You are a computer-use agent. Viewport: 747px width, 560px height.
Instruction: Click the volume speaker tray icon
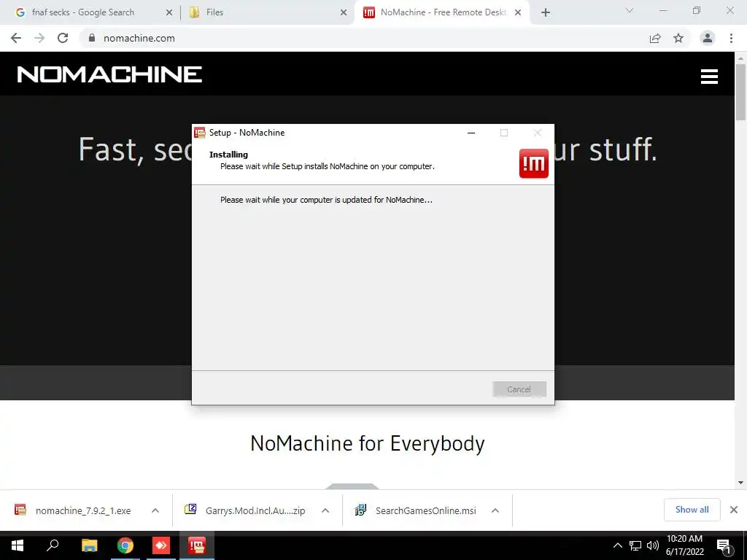pyautogui.click(x=653, y=545)
